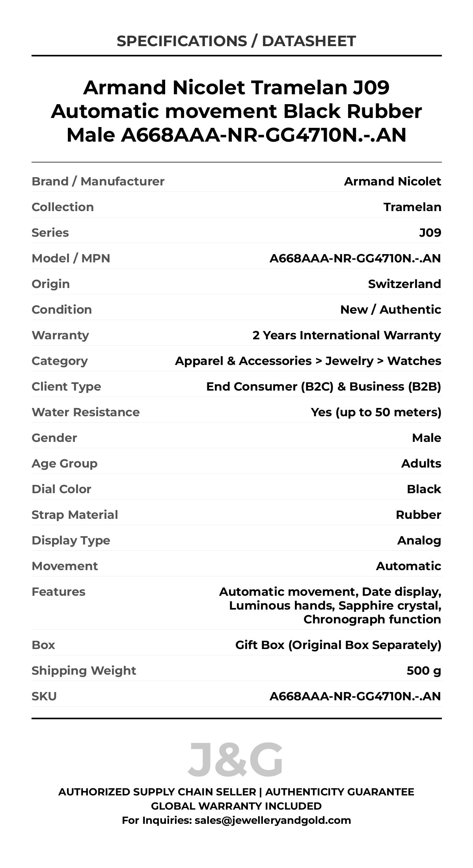
Task: Click the Tramelan collection value
Action: pos(412,207)
